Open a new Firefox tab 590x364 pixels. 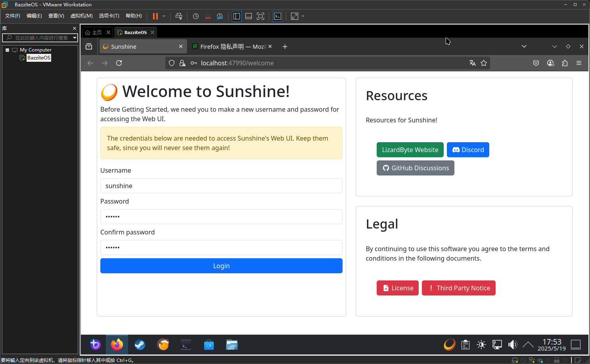285,46
